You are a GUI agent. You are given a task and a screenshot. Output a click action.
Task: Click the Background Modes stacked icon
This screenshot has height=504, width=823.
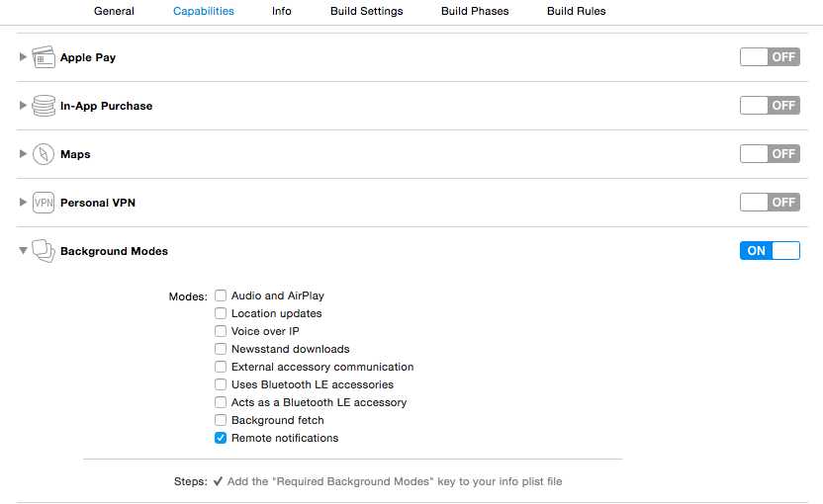click(44, 251)
